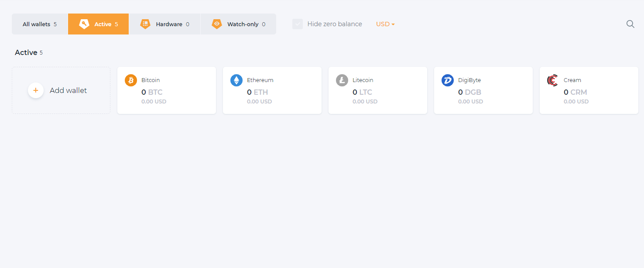Click the Hardware tab device icon
Image resolution: width=644 pixels, height=268 pixels.
[145, 24]
